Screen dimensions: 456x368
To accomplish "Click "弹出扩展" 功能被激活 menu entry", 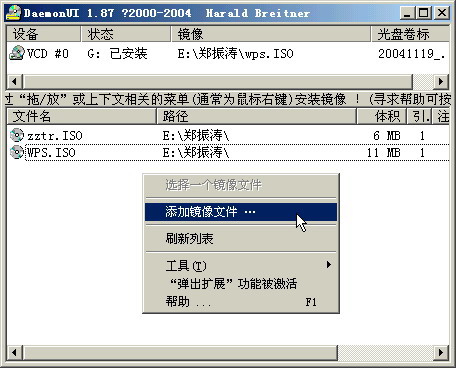I will (241, 284).
